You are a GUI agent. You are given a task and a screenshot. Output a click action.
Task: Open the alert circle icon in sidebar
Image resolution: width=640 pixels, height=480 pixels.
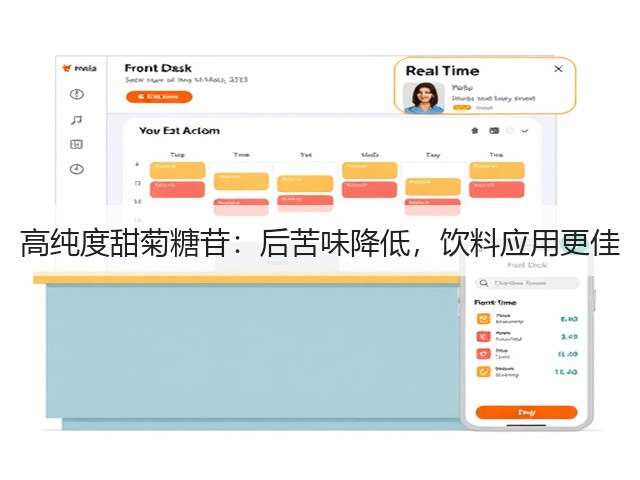(x=77, y=94)
